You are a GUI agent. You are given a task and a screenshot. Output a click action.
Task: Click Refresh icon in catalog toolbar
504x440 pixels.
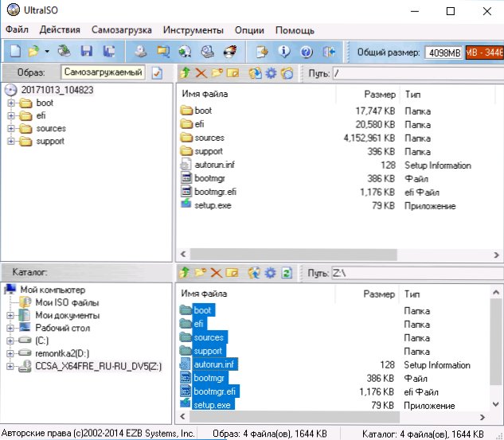(286, 273)
